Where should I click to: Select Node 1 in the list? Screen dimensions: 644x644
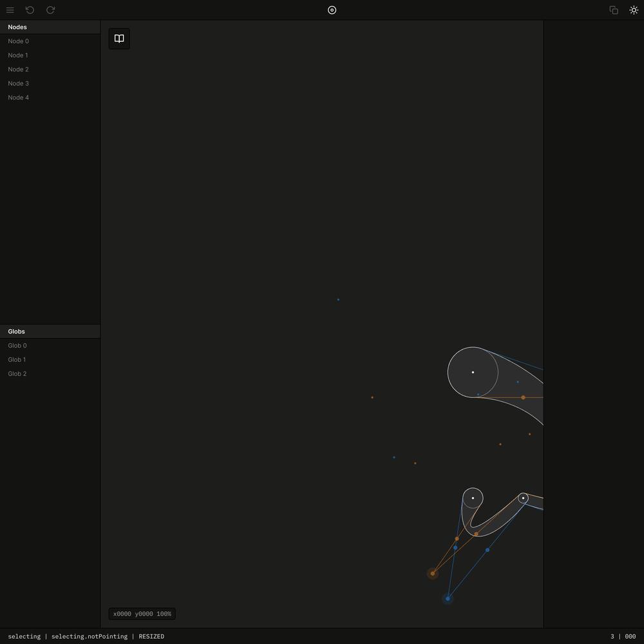(x=50, y=55)
